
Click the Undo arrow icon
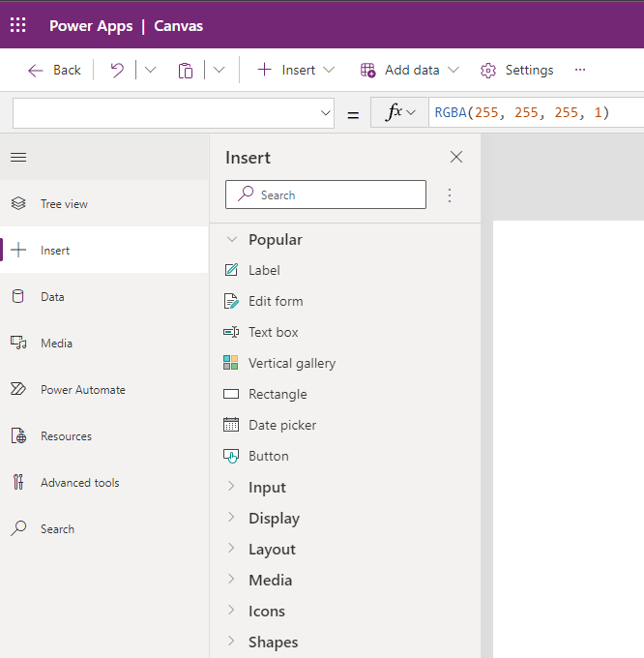tap(117, 70)
